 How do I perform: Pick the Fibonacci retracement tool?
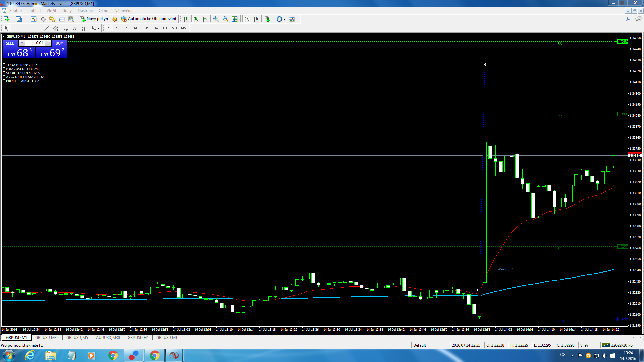pos(65,28)
